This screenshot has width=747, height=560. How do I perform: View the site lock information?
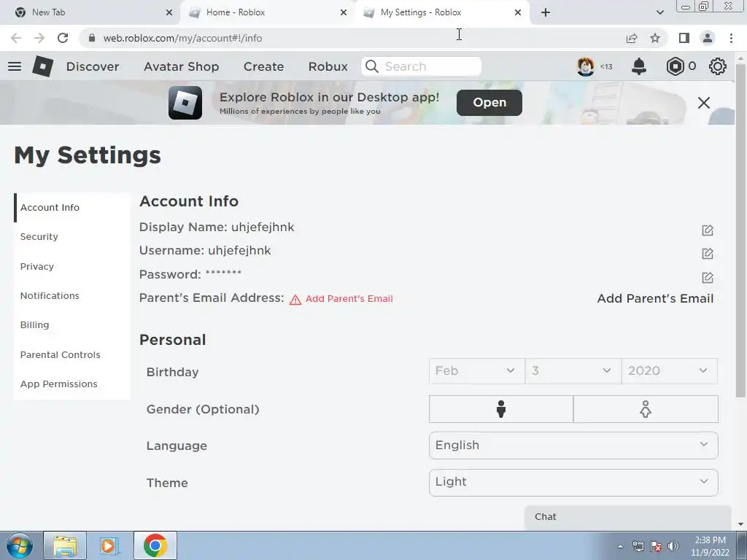click(x=93, y=38)
